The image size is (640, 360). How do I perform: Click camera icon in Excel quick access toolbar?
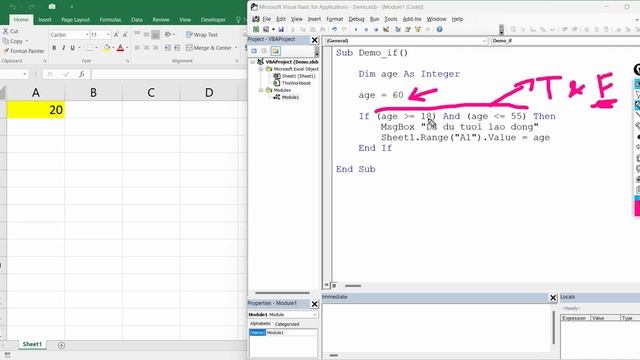pos(52,7)
